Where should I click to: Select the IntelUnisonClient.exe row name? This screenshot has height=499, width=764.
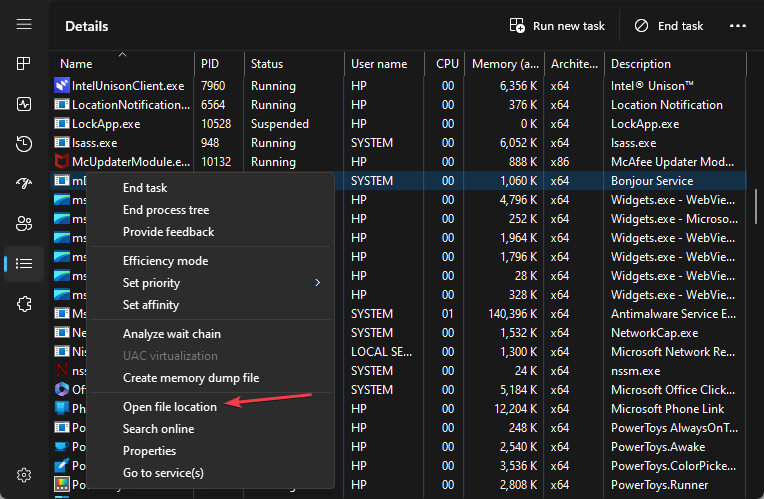[x=128, y=86]
